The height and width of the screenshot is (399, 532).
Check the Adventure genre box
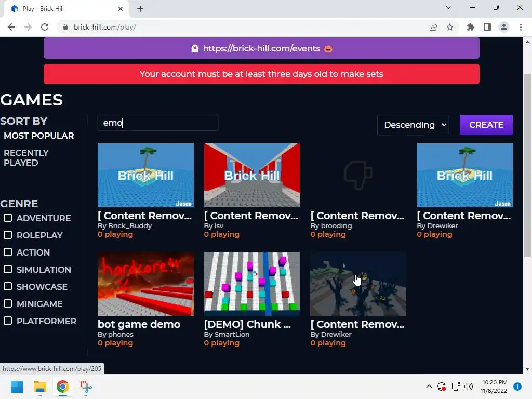(8, 218)
